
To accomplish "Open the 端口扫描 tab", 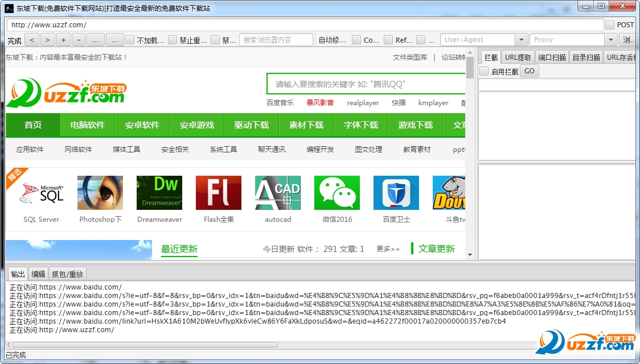I will pyautogui.click(x=552, y=57).
